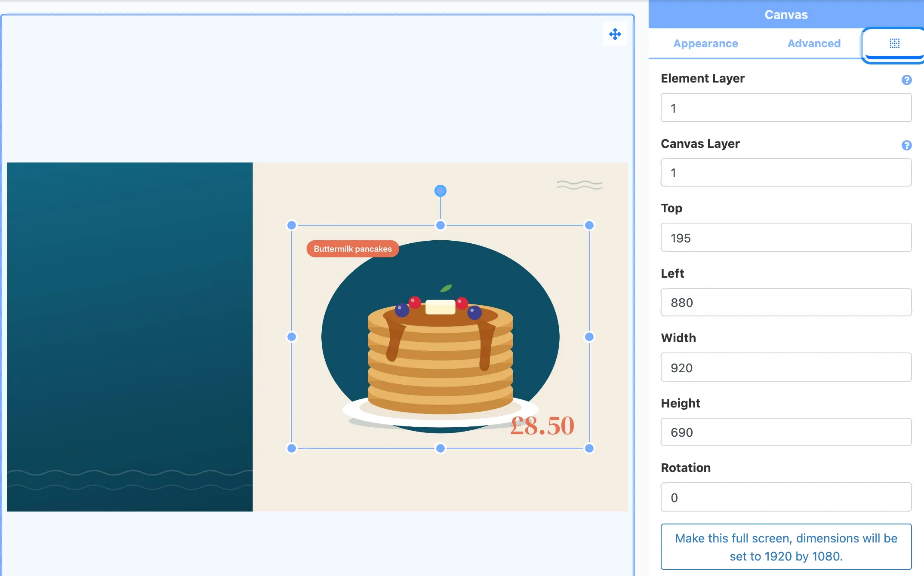
Task: Click the top-left resize handle
Action: [x=291, y=225]
